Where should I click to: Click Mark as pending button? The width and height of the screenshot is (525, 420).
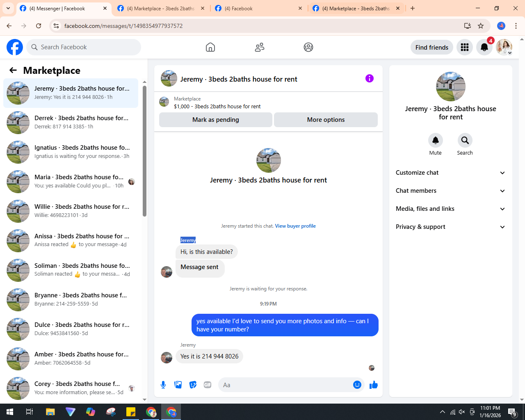[216, 120]
